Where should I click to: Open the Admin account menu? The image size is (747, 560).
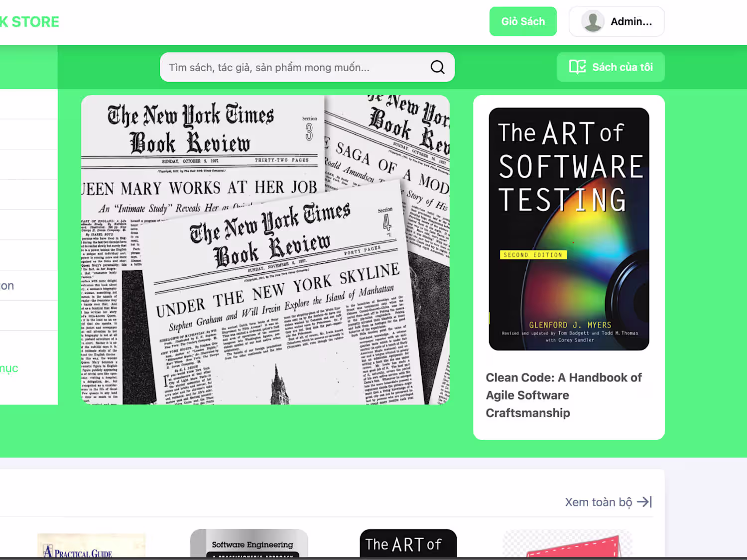coord(617,21)
